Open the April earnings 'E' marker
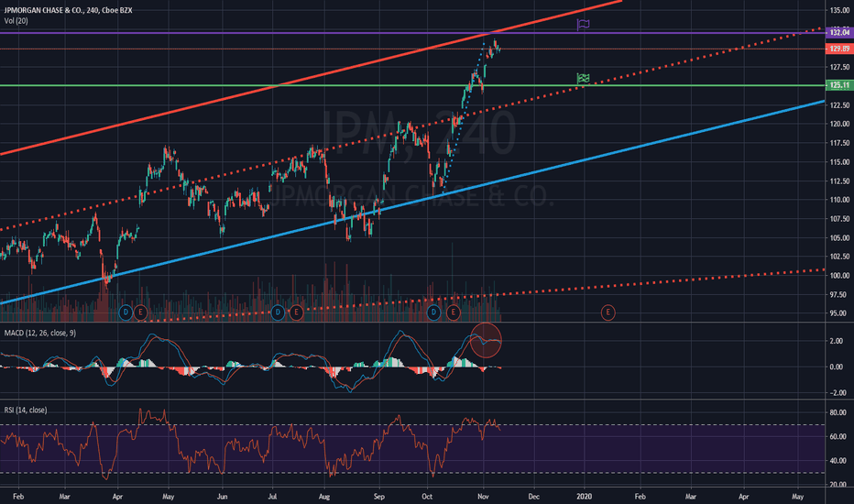This screenshot has width=854, height=504. (140, 312)
